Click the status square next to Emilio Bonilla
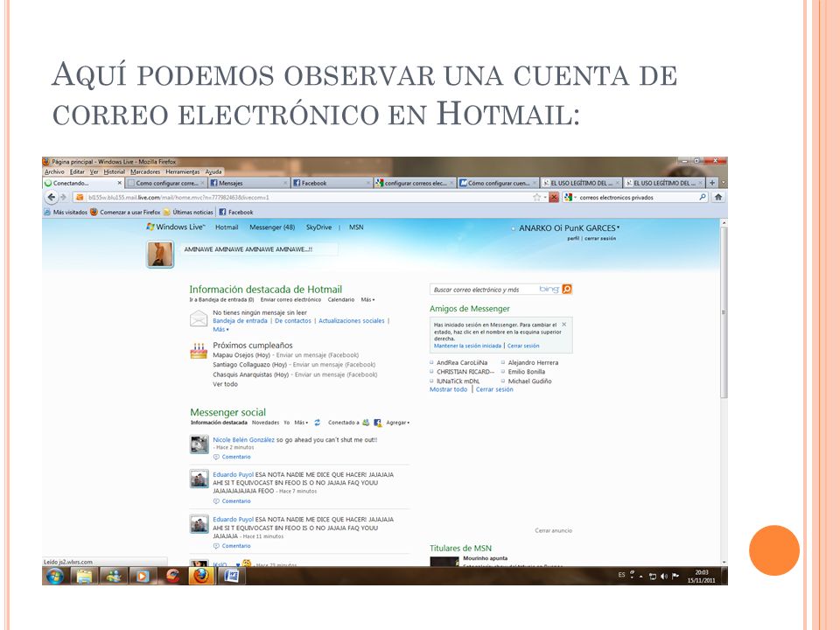Viewport: 840px width, 630px height. [x=503, y=372]
